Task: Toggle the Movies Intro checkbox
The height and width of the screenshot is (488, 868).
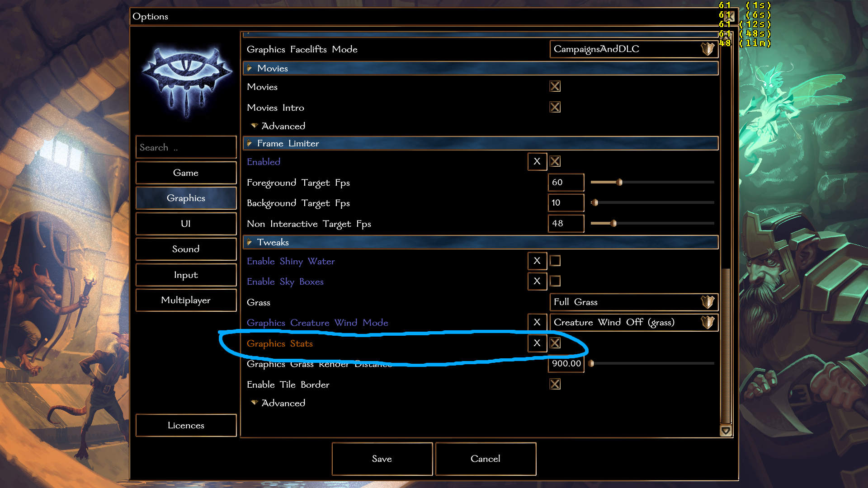Action: coord(555,107)
